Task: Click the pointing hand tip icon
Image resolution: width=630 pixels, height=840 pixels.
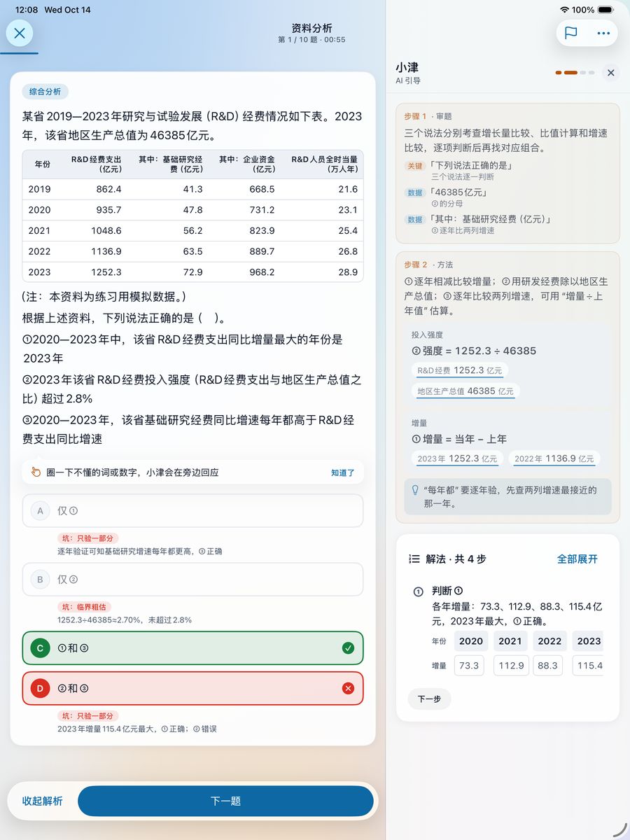Action: tap(36, 472)
